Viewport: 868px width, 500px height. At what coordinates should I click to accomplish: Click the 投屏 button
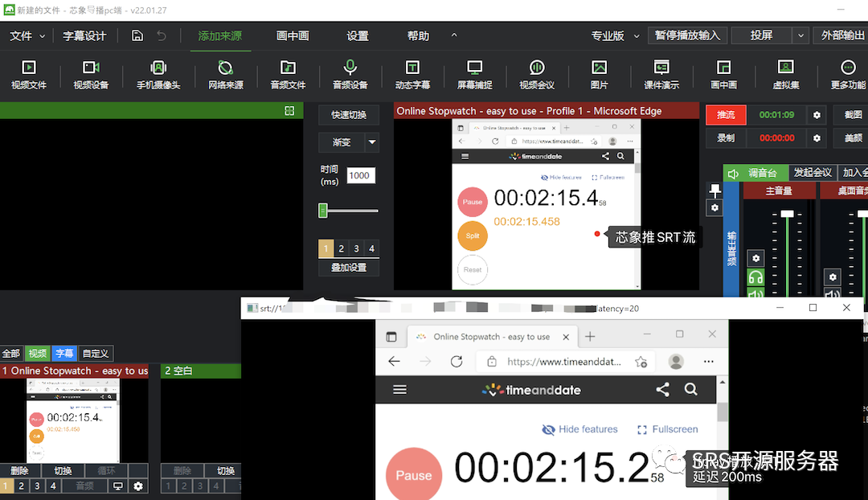[761, 36]
